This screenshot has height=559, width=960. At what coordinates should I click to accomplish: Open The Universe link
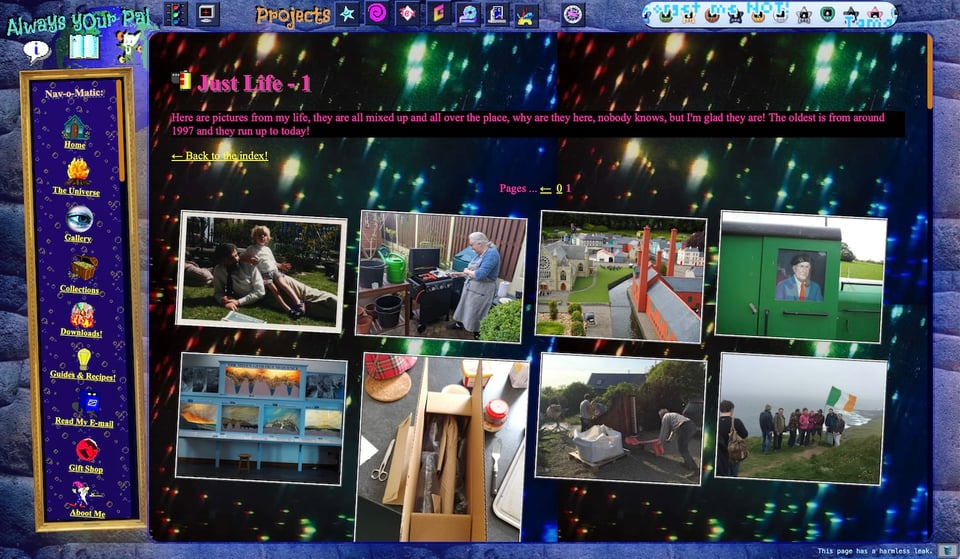[x=76, y=191]
